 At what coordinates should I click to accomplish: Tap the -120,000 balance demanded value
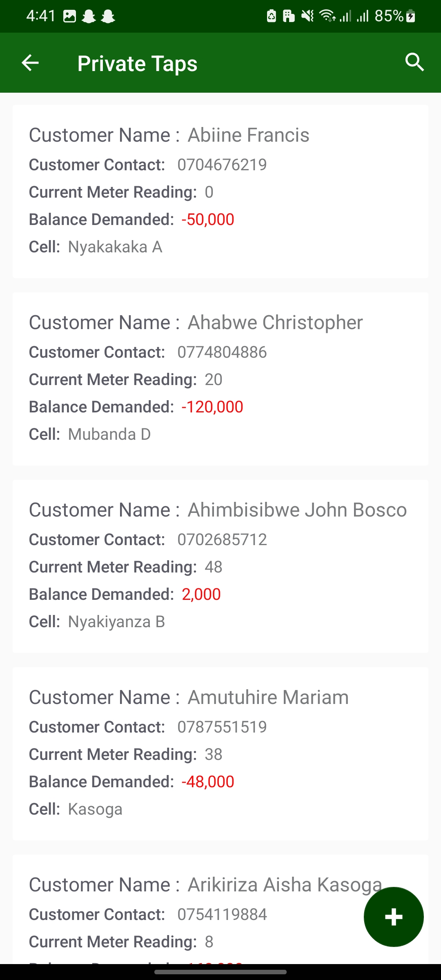pyautogui.click(x=212, y=407)
